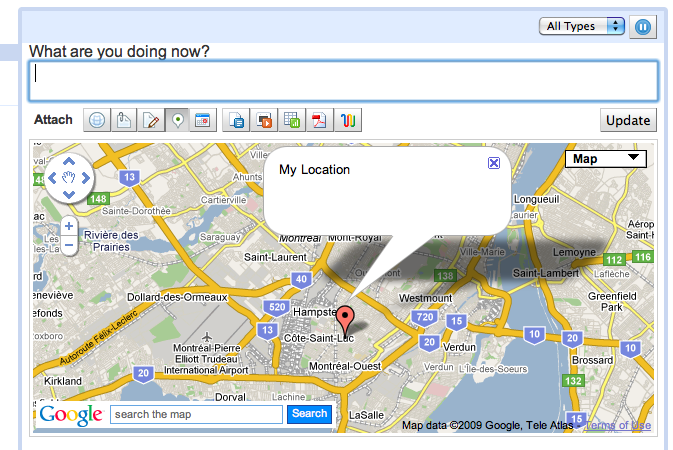
Task: Attach a calendar event
Action: coord(203,120)
